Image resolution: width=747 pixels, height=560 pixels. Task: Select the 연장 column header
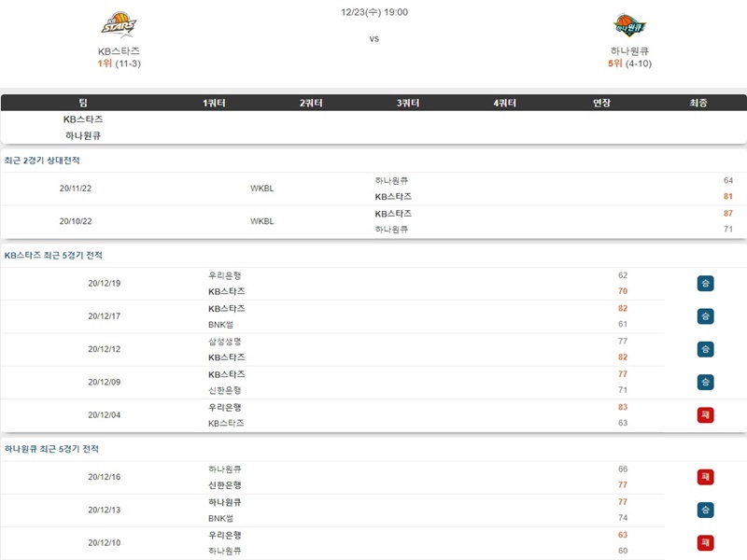pyautogui.click(x=601, y=103)
